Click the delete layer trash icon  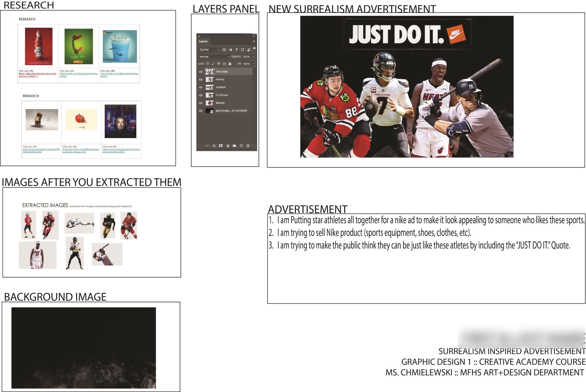[248, 146]
